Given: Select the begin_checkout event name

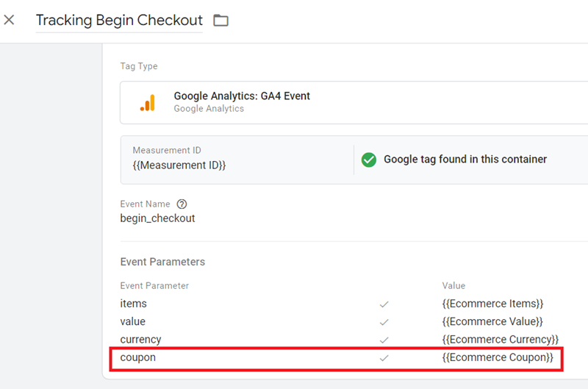Looking at the screenshot, I should [157, 218].
